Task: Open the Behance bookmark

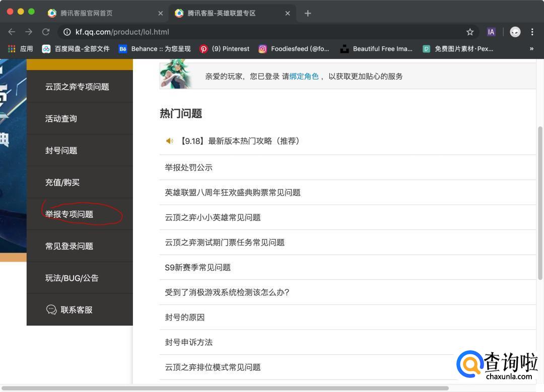Action: click(155, 49)
